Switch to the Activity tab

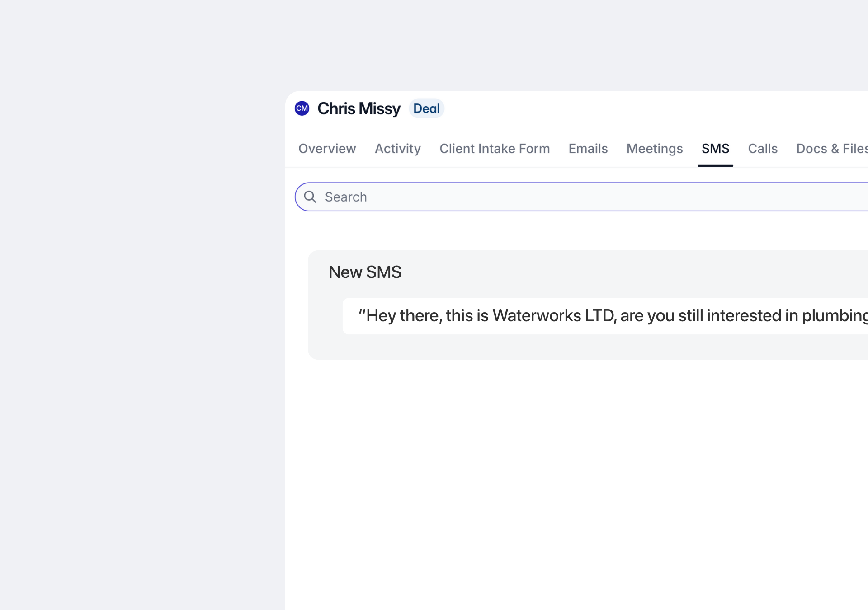pyautogui.click(x=397, y=149)
